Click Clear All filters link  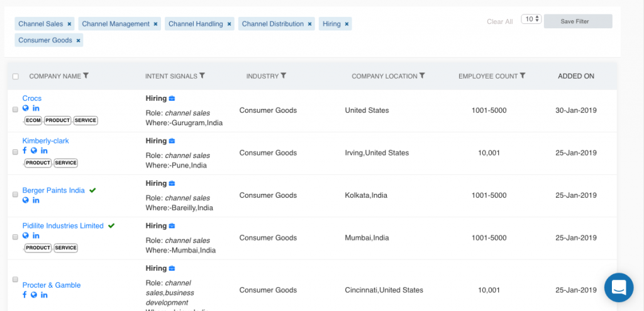[x=500, y=21]
